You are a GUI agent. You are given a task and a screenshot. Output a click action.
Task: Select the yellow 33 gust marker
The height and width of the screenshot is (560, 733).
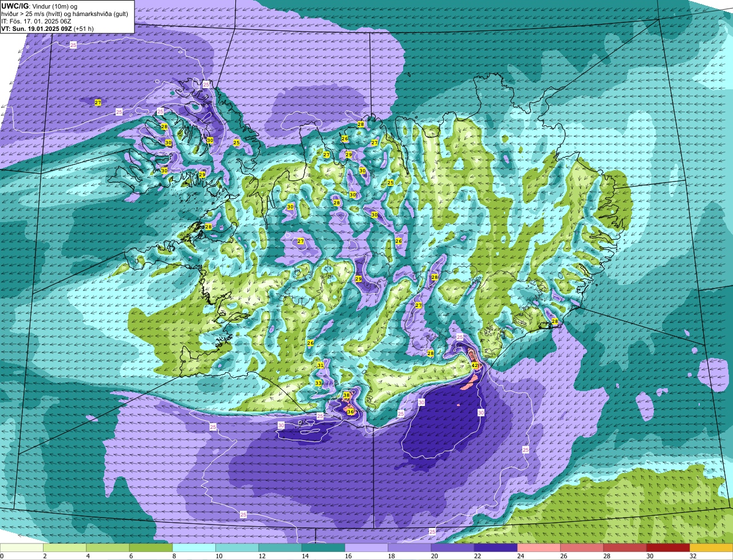click(x=318, y=383)
